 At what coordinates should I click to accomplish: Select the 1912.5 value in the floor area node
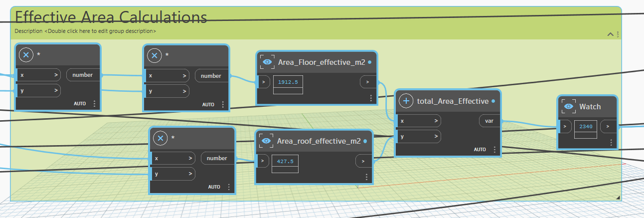(x=288, y=82)
